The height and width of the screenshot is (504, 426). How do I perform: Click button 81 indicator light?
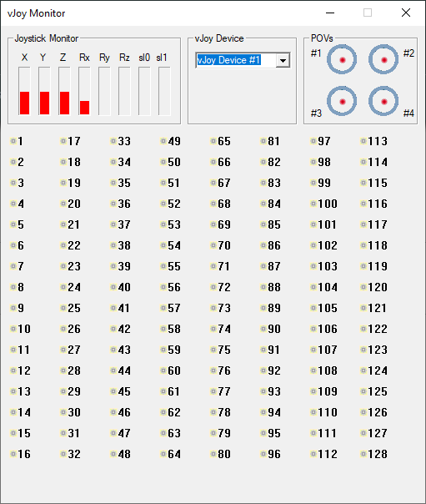263,141
